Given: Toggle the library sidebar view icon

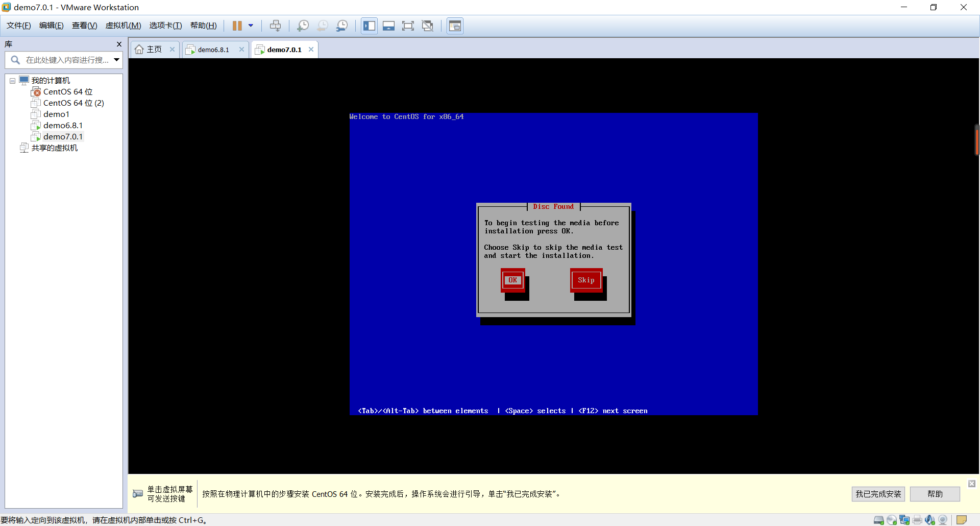Looking at the screenshot, I should click(369, 26).
